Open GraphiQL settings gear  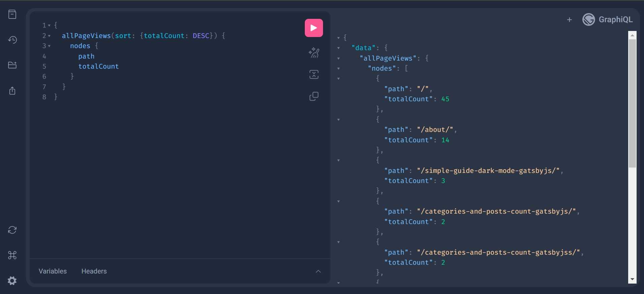tap(12, 281)
